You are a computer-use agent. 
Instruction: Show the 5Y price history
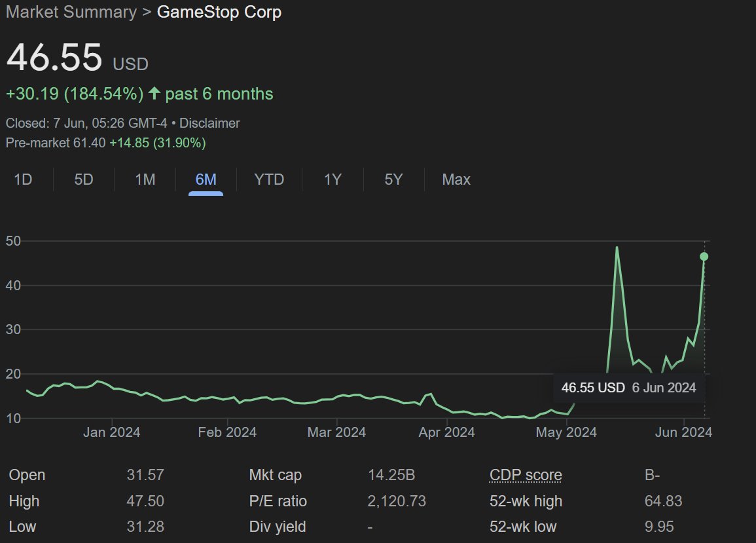click(x=393, y=179)
